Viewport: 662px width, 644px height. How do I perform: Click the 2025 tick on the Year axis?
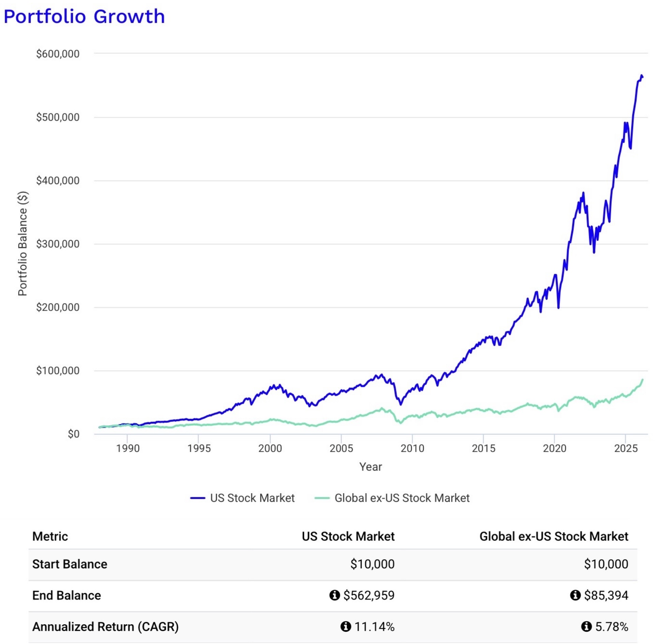pyautogui.click(x=626, y=448)
